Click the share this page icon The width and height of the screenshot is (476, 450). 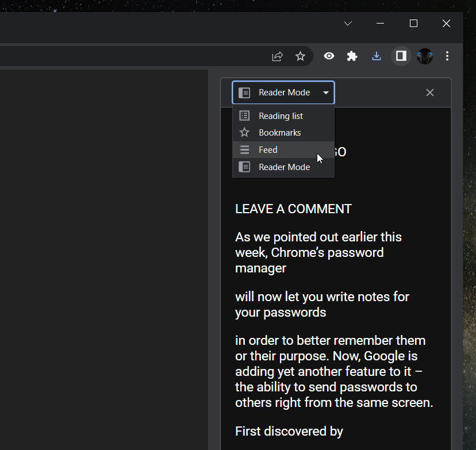(278, 56)
